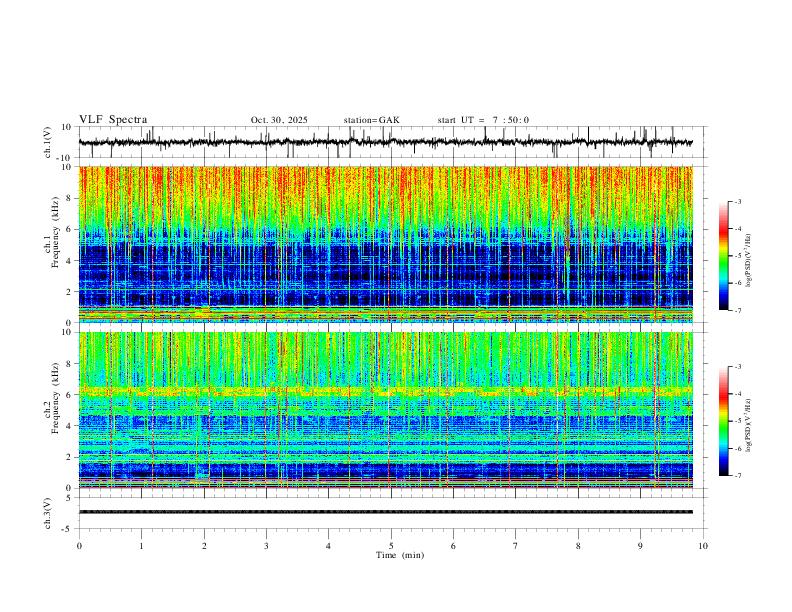The image size is (792, 612).
Task: Click the "-7" tick on ch.2 colorbar
Action: 738,475
